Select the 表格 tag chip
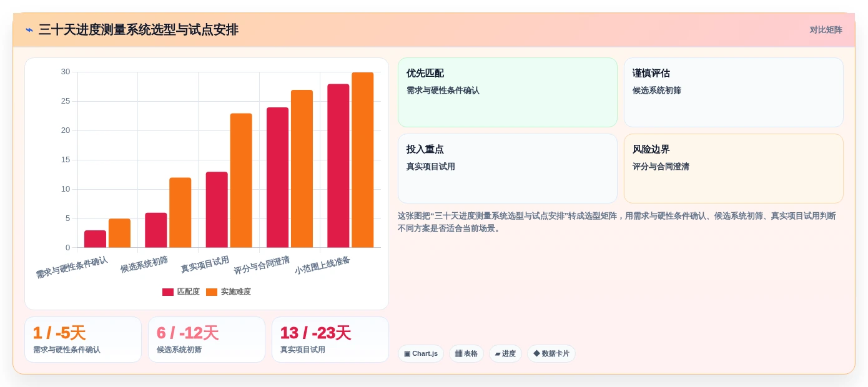The width and height of the screenshot is (868, 387). coord(466,353)
